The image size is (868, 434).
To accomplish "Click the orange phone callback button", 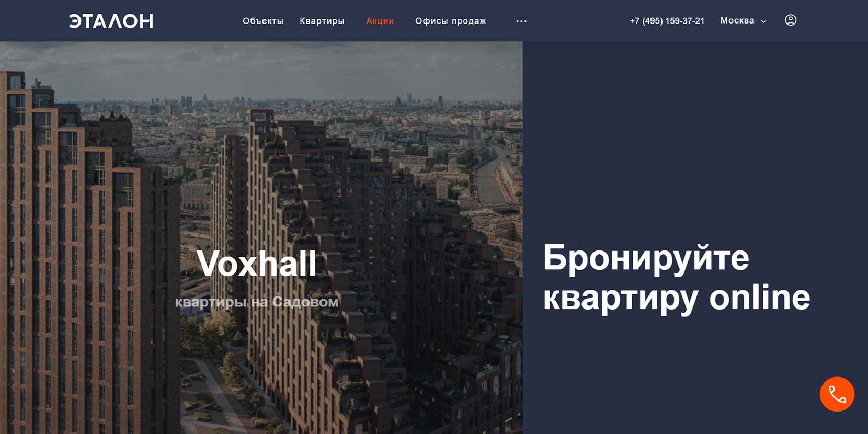I will 837,394.
